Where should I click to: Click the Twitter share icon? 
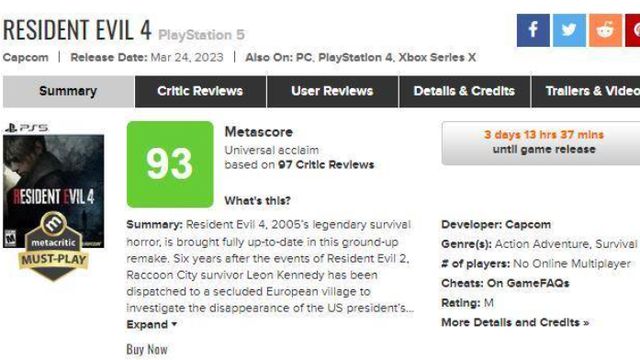(x=569, y=31)
